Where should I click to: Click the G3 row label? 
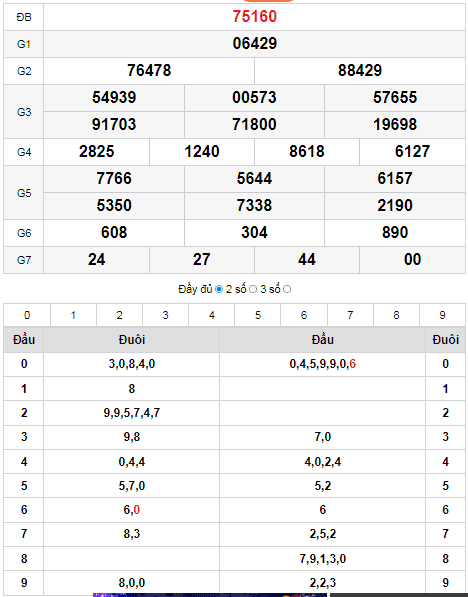point(24,112)
